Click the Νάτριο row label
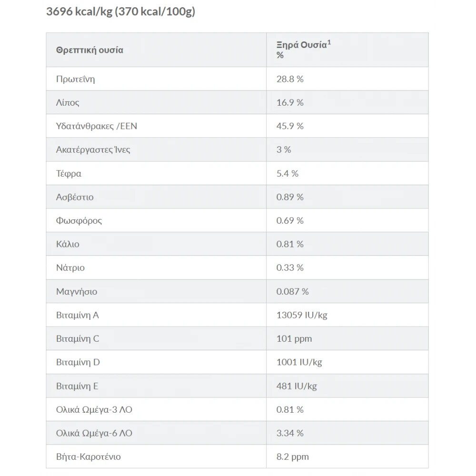476x476 pixels. (x=70, y=268)
